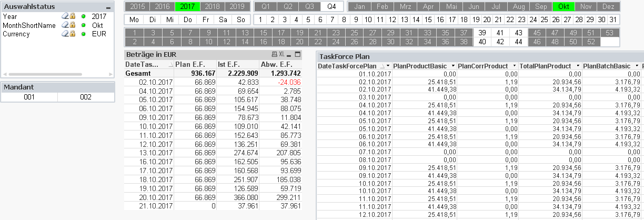Select the month Sep
Image resolution: width=644 pixels, height=220 pixels.
pos(541,6)
